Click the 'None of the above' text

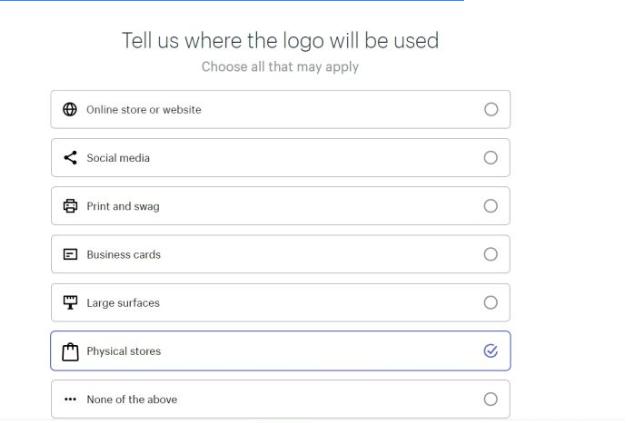[x=132, y=400]
